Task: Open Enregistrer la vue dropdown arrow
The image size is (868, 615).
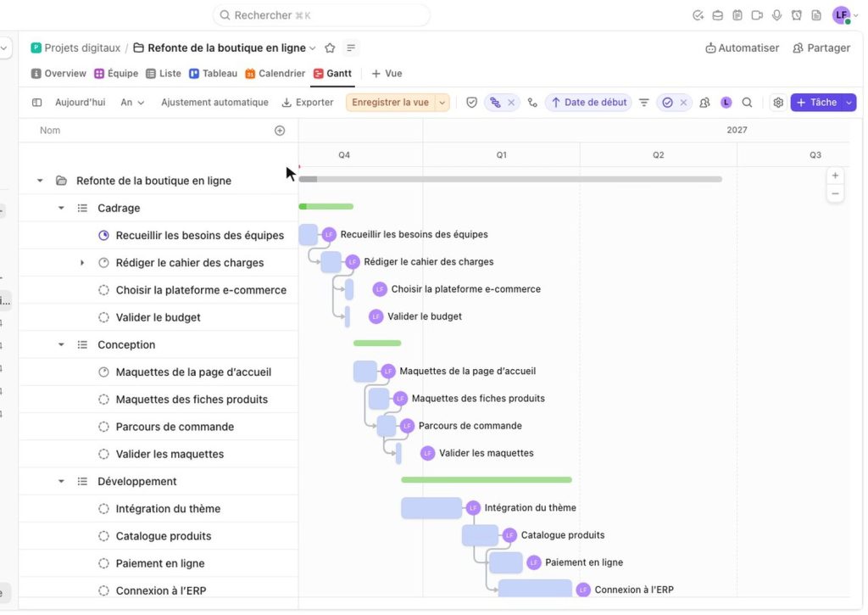Action: [442, 103]
